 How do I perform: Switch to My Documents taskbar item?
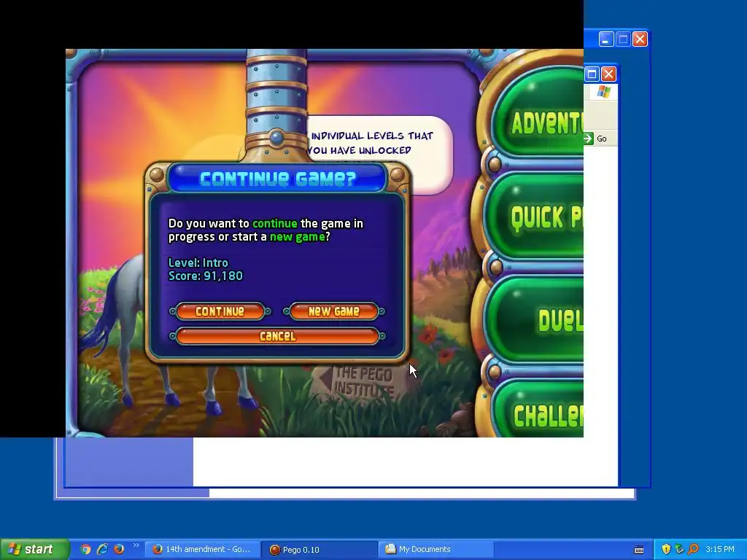click(x=436, y=549)
